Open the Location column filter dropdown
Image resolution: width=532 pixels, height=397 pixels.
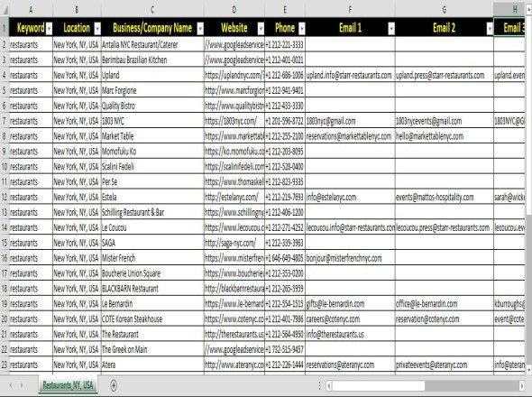point(97,29)
